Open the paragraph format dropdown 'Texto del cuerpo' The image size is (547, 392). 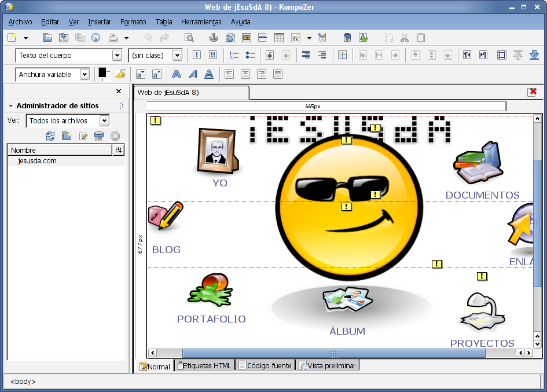(x=117, y=55)
